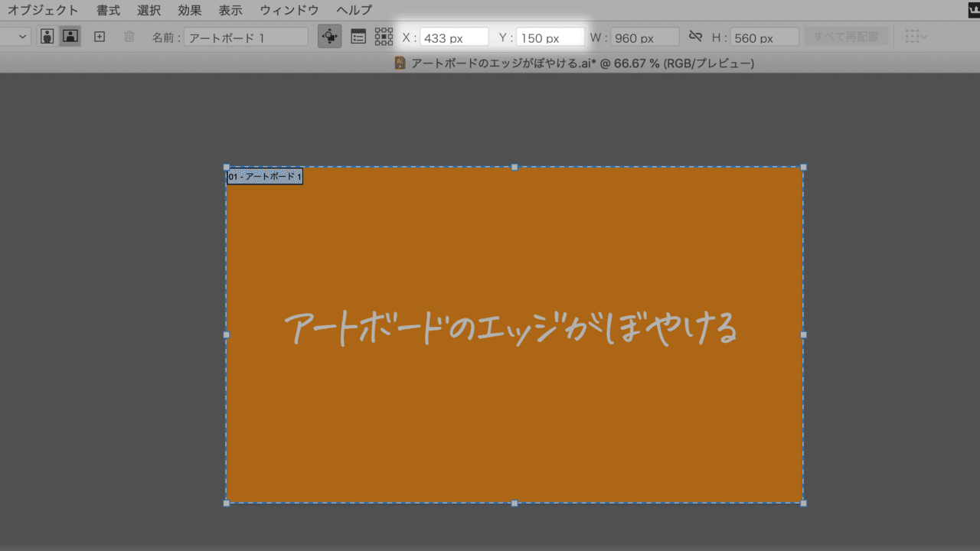This screenshot has width=980, height=551.
Task: Switch the artboard to portrait orientation
Action: pos(47,36)
